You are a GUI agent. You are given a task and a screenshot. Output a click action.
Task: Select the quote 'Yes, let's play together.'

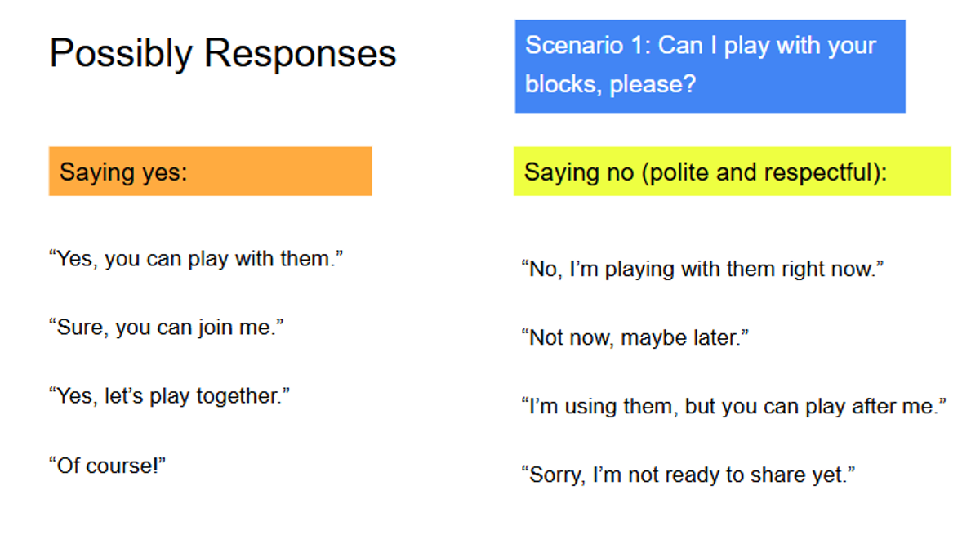pos(170,397)
